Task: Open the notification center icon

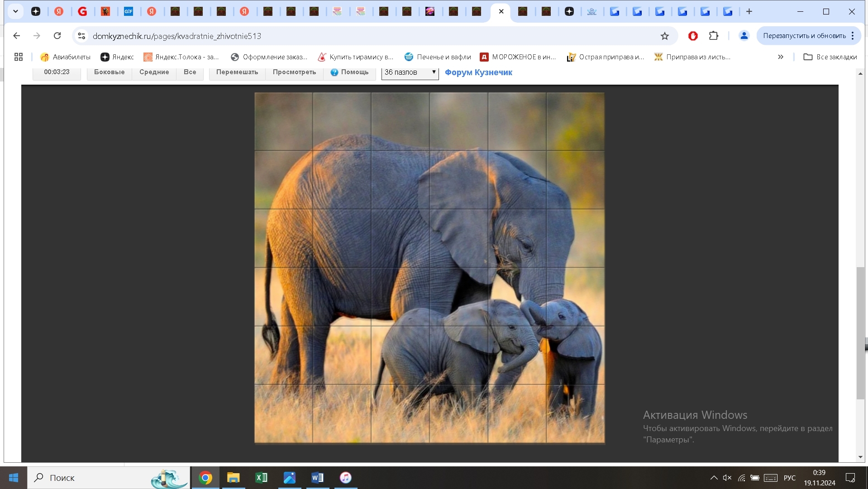Action: [x=850, y=478]
